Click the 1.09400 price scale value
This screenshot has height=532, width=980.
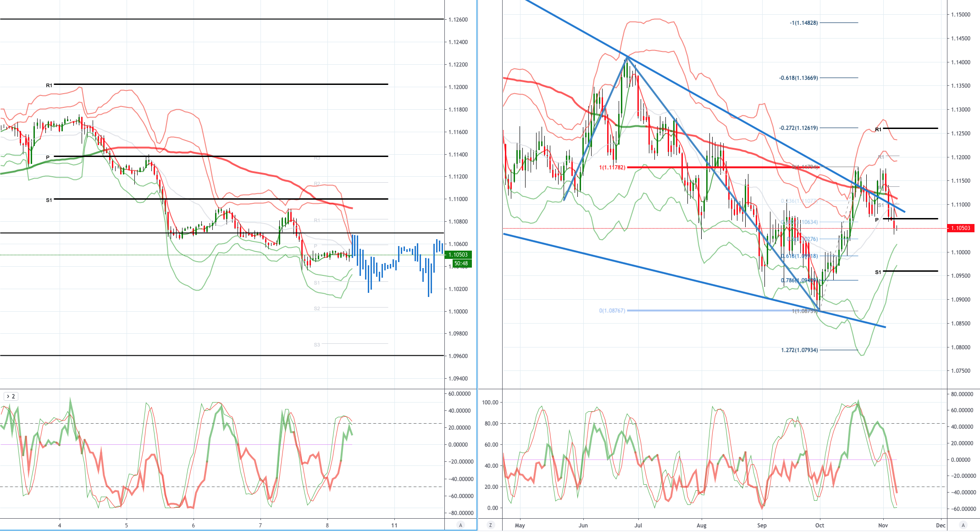click(x=458, y=379)
